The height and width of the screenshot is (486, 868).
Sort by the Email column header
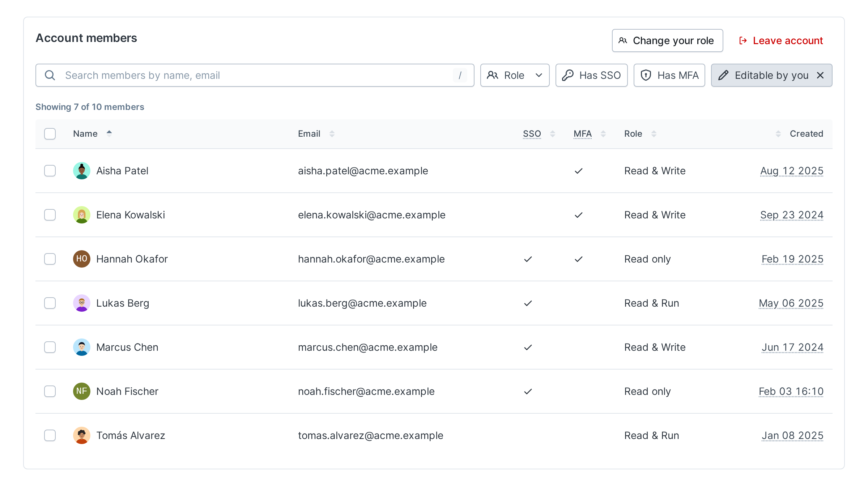pyautogui.click(x=309, y=134)
